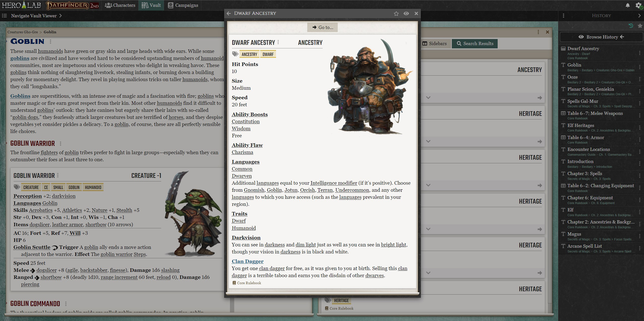Expand the first Heritage search result chevron
Viewport: 644px width, 321px height.
coord(428,141)
